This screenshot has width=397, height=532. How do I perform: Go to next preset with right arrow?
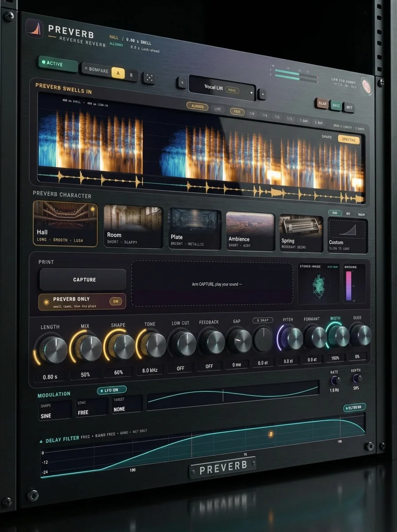262,94
